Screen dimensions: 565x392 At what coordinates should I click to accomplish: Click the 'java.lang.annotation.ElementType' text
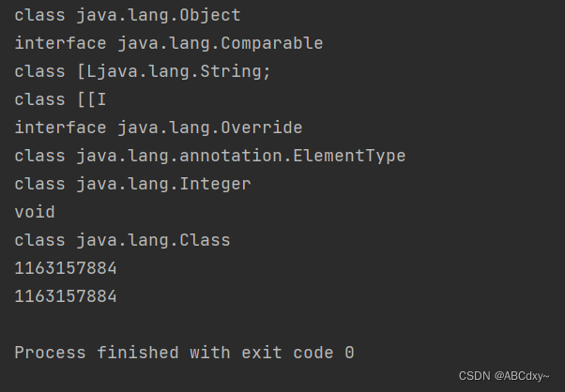(x=241, y=157)
